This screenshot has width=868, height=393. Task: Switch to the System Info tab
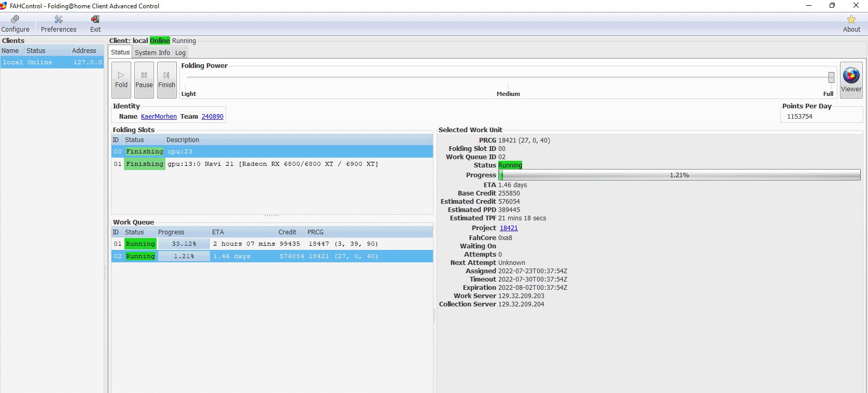pyautogui.click(x=152, y=52)
